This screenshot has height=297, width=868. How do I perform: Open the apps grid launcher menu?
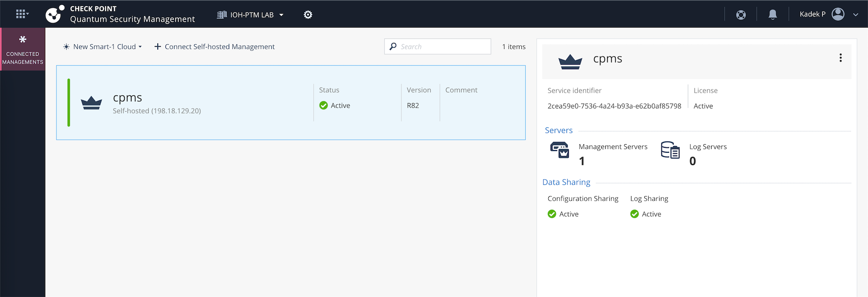(21, 14)
